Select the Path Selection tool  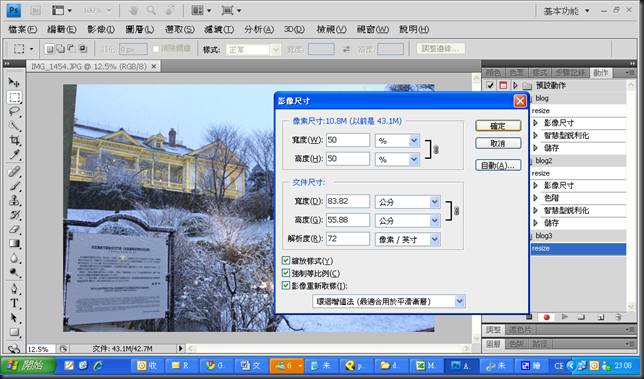[14, 317]
